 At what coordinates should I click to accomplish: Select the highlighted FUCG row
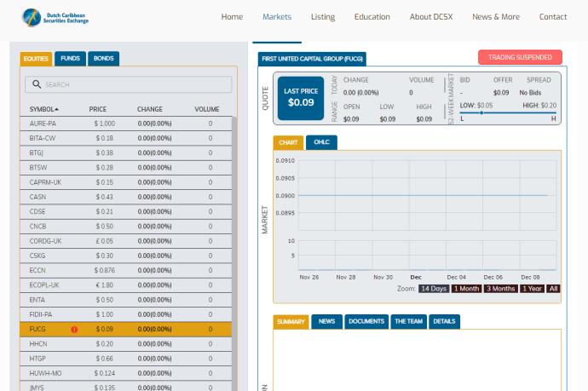tap(126, 329)
